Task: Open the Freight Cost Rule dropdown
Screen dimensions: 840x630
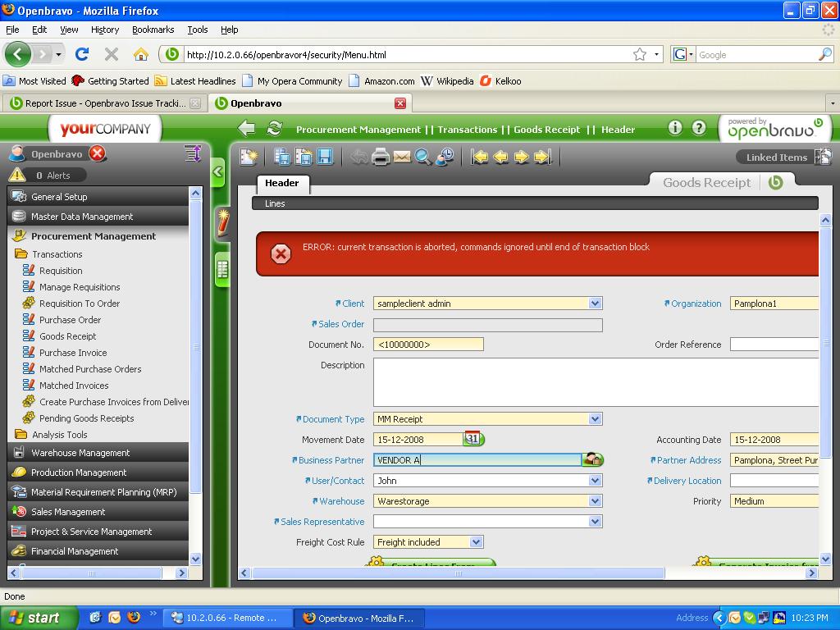Action: click(x=476, y=542)
